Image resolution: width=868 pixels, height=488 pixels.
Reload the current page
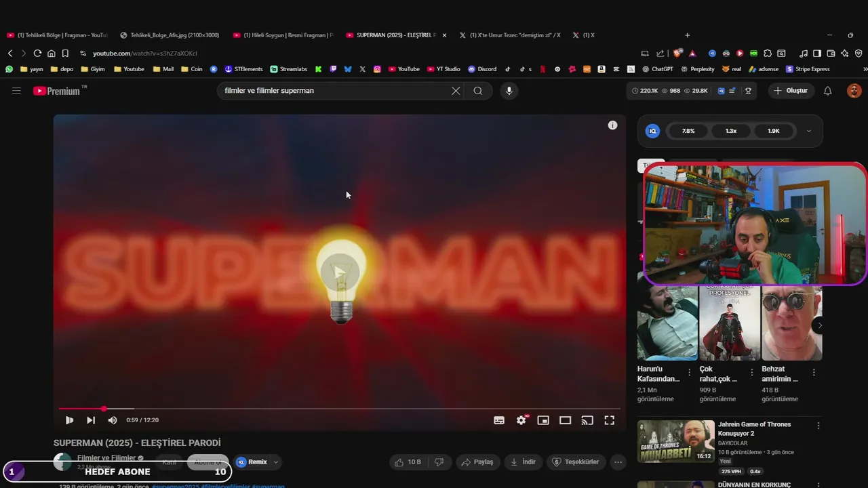click(x=37, y=54)
